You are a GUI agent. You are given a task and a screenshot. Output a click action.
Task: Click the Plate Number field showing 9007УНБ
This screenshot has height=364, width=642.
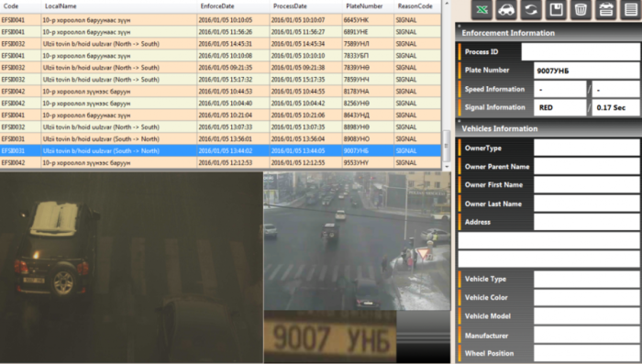(586, 71)
